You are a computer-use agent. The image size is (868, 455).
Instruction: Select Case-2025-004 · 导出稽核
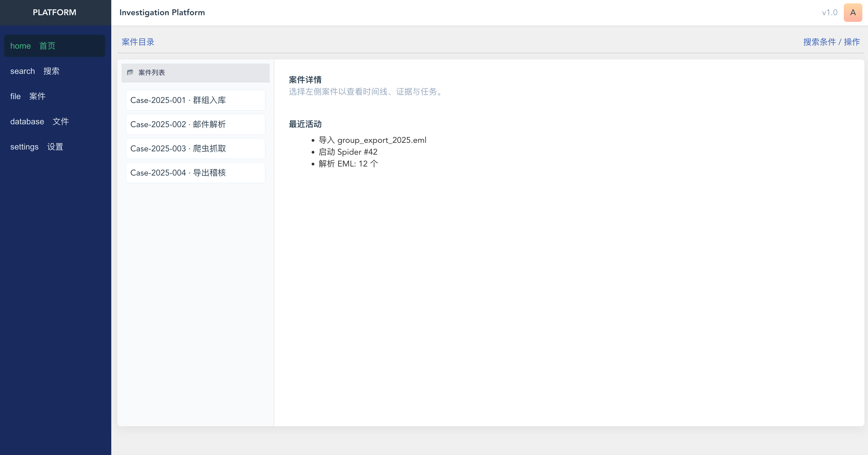click(195, 173)
